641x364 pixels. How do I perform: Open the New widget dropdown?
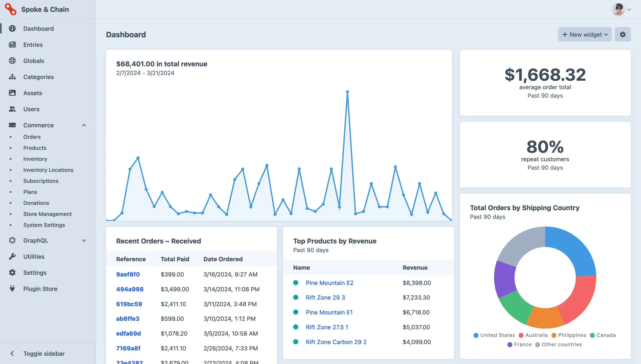click(585, 34)
